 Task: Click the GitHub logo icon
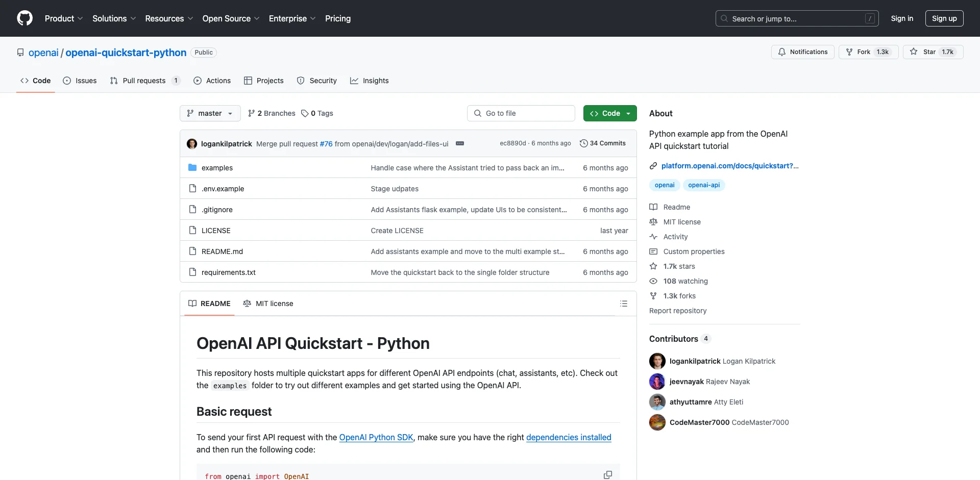[x=24, y=18]
